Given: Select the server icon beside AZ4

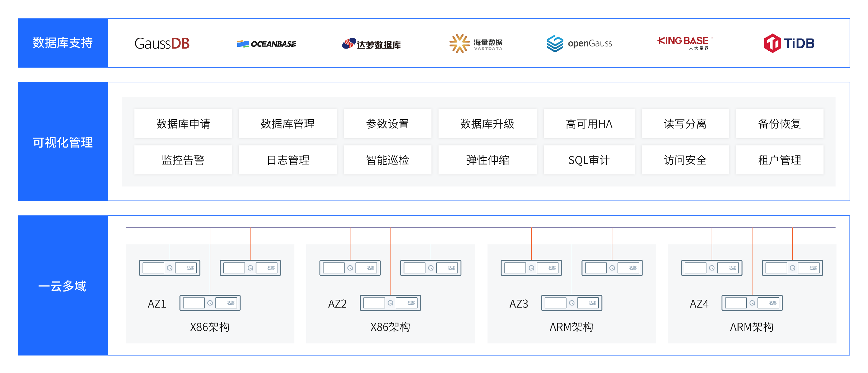Looking at the screenshot, I should tap(752, 303).
